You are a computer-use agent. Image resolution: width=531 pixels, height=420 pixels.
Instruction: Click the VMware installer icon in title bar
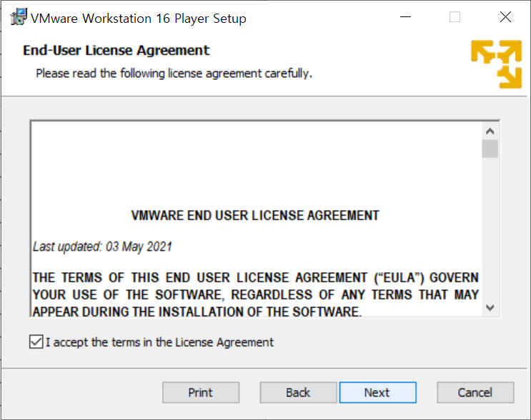click(x=19, y=17)
